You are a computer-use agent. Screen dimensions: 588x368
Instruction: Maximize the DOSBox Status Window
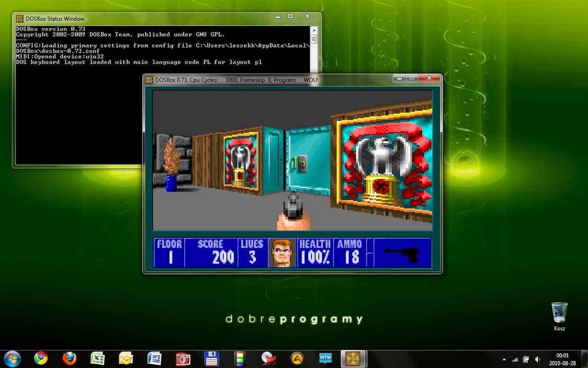pos(290,17)
